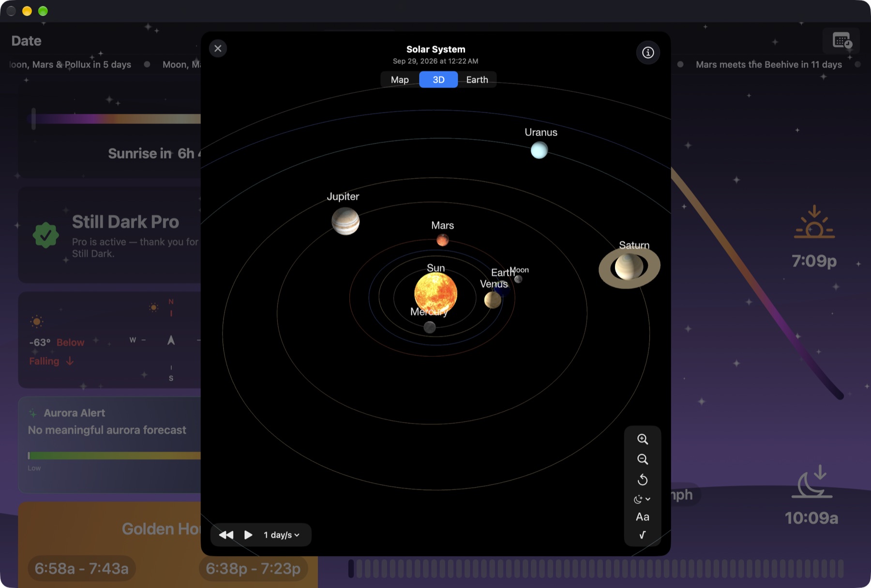Open the Solar System info button

648,52
